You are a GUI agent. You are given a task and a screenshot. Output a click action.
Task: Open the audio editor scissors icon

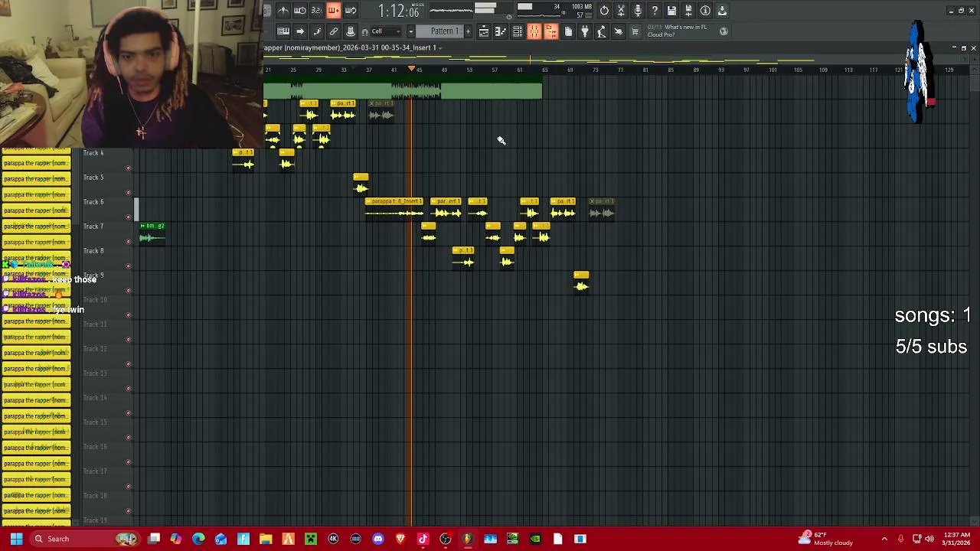621,10
